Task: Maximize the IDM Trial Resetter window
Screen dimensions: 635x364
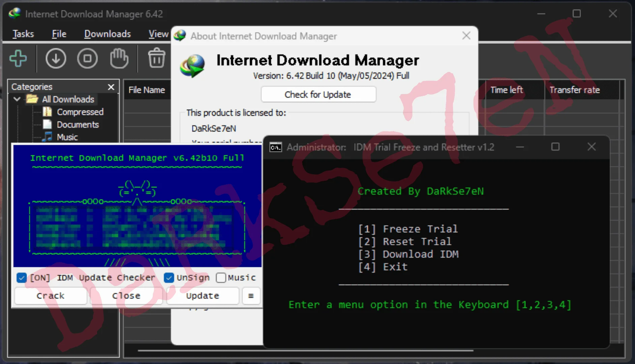Action: 555,147
